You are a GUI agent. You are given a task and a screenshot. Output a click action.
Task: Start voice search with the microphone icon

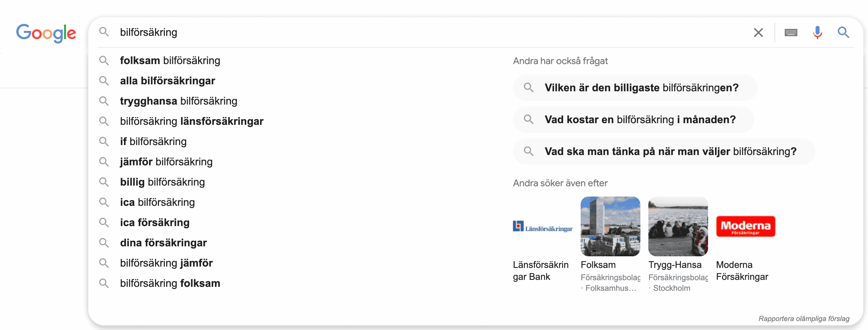[x=817, y=33]
